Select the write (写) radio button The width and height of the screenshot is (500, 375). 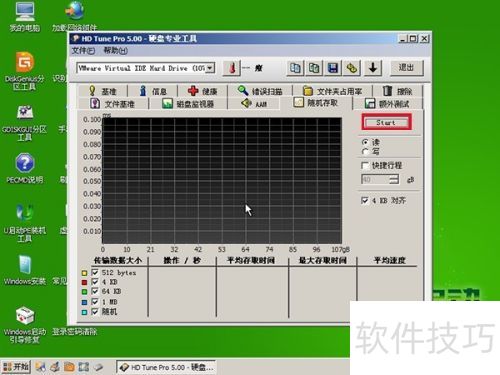click(365, 152)
